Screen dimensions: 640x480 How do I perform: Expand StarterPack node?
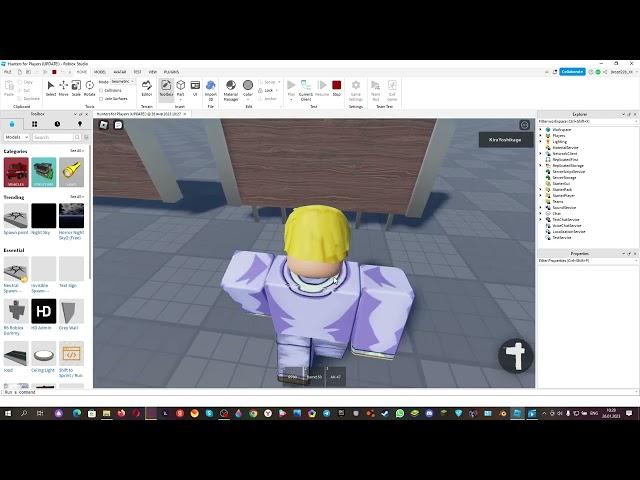pyautogui.click(x=540, y=189)
